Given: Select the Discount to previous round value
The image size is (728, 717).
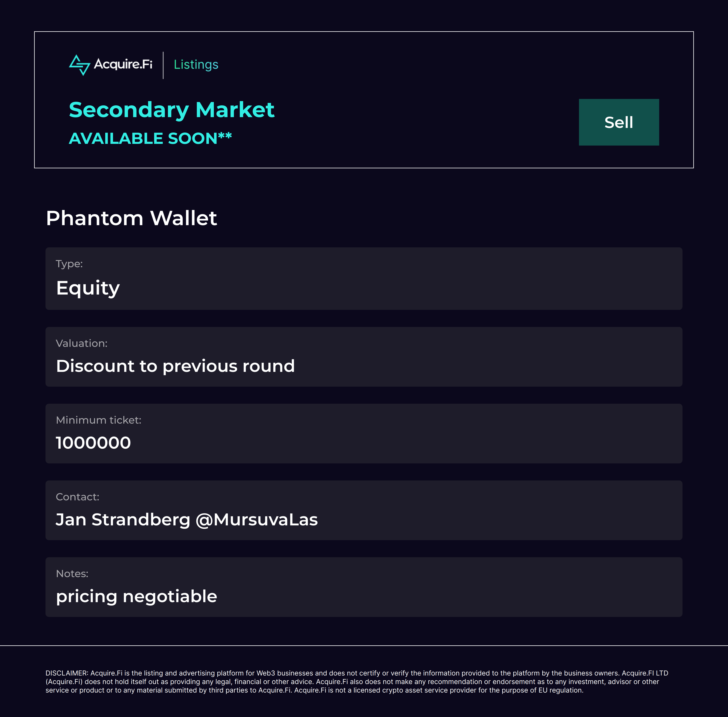Looking at the screenshot, I should pyautogui.click(x=175, y=366).
